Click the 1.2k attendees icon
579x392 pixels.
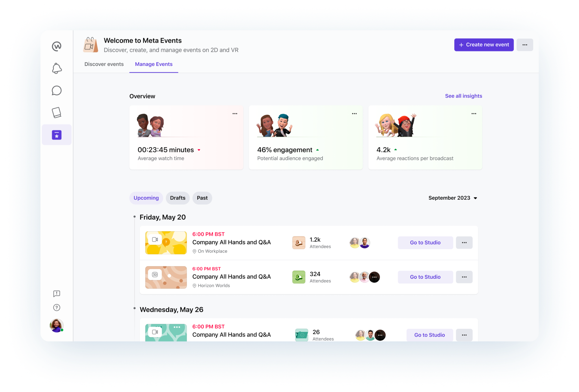299,243
